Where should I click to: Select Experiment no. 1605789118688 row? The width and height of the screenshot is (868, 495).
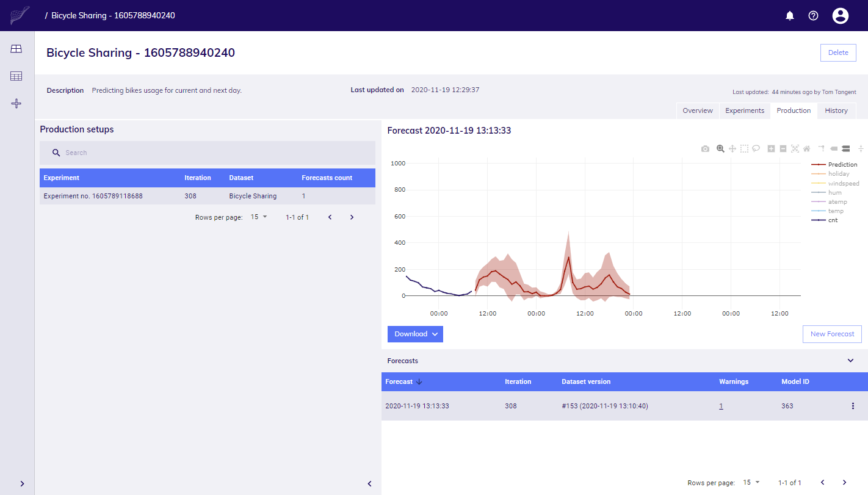click(x=208, y=196)
